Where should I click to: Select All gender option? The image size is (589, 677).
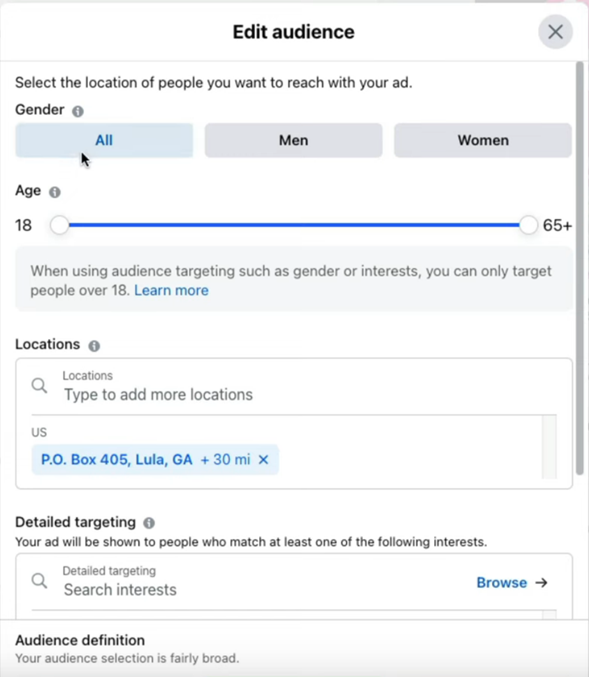tap(104, 140)
